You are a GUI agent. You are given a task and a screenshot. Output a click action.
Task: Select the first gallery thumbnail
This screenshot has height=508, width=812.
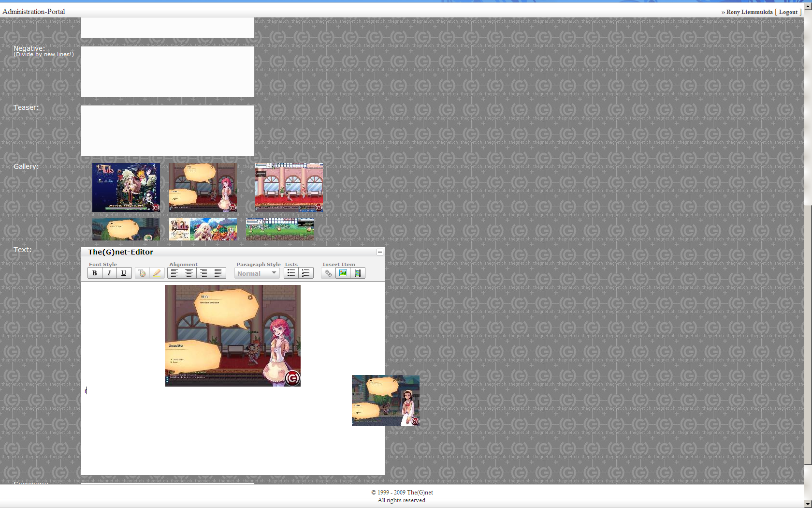coord(126,187)
